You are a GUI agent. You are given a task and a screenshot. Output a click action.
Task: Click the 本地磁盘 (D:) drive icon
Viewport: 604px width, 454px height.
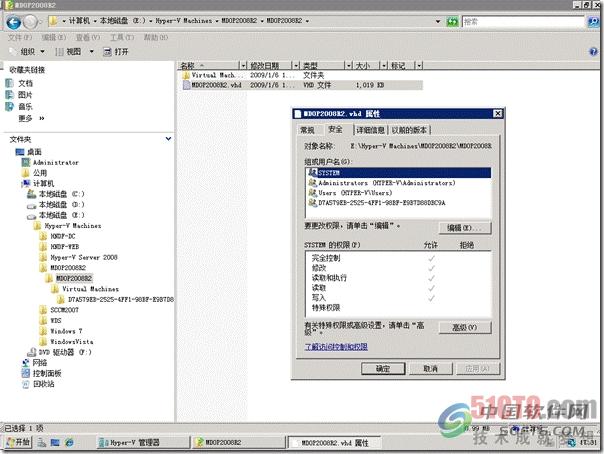pyautogui.click(x=32, y=205)
